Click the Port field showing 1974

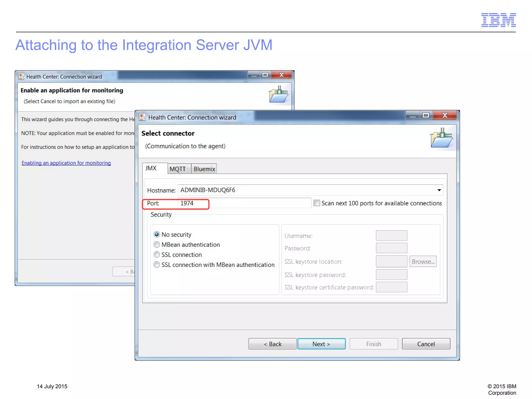[x=244, y=203]
